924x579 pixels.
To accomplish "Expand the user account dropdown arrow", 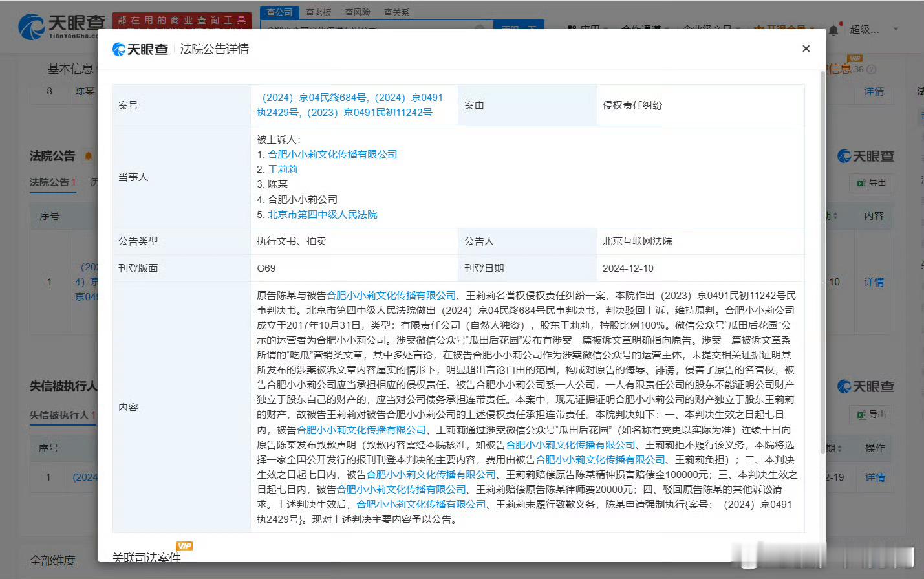I will 896,29.
